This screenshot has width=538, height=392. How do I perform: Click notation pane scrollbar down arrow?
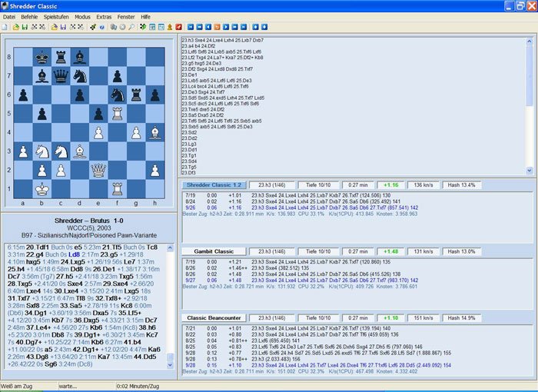pos(170,365)
